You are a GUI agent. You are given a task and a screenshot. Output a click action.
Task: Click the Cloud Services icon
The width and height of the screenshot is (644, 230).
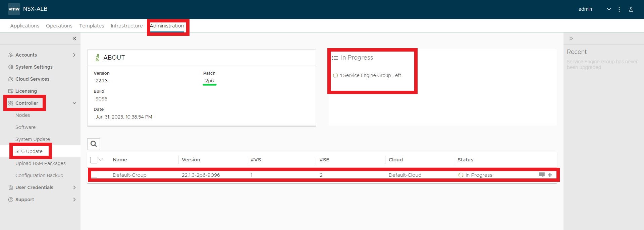click(x=11, y=79)
